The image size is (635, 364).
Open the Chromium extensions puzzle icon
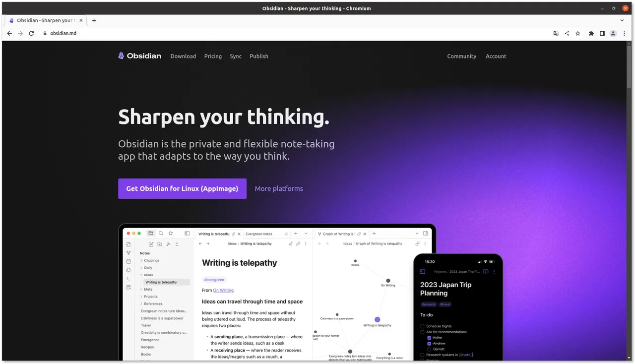[591, 33]
